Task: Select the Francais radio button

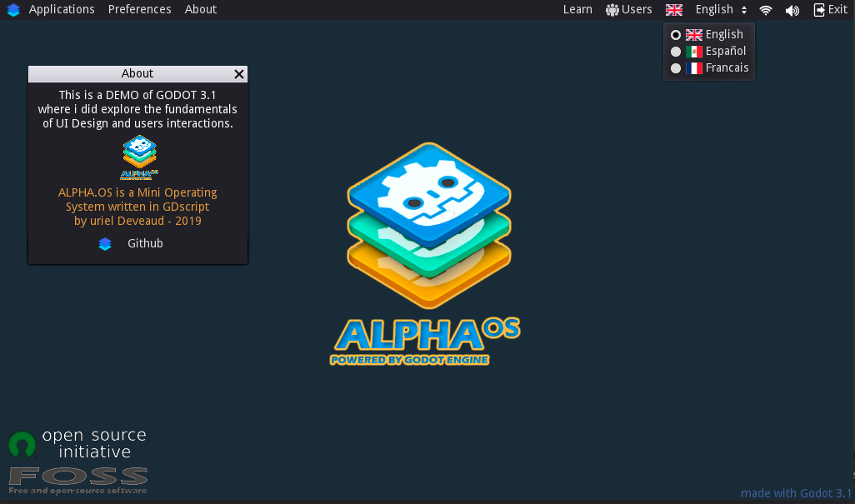Action: click(676, 68)
